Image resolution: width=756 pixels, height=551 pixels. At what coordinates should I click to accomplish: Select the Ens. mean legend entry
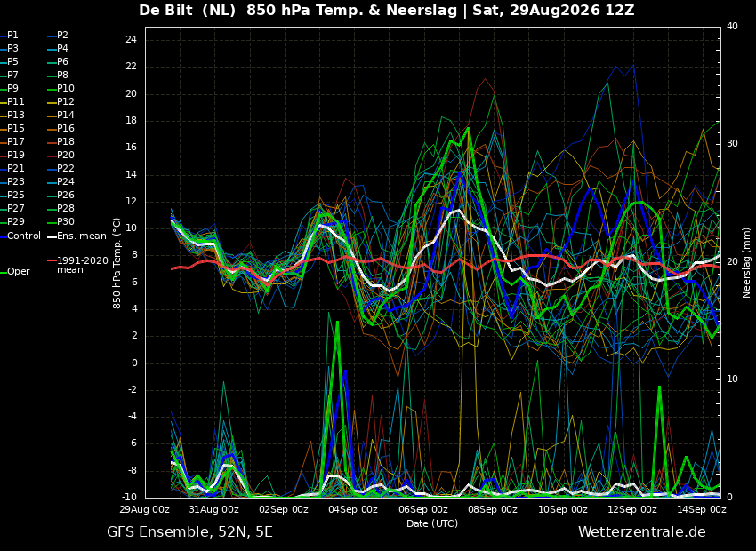pyautogui.click(x=76, y=236)
